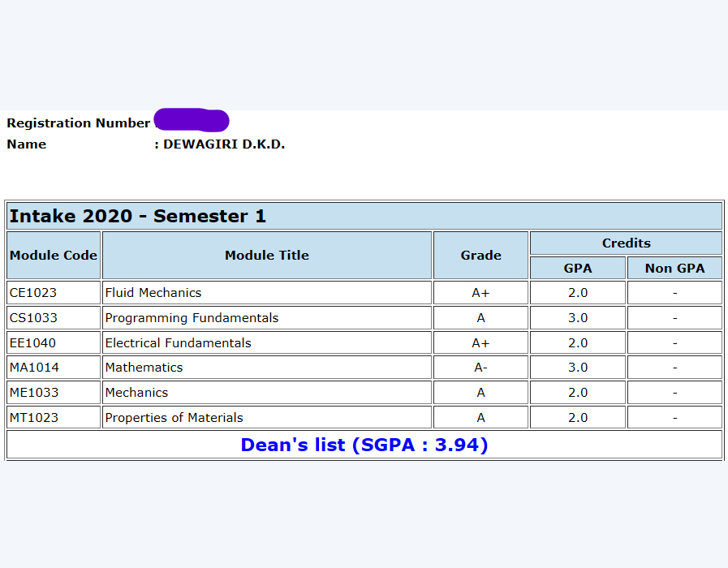Select the GPA sub-column header

(x=578, y=268)
